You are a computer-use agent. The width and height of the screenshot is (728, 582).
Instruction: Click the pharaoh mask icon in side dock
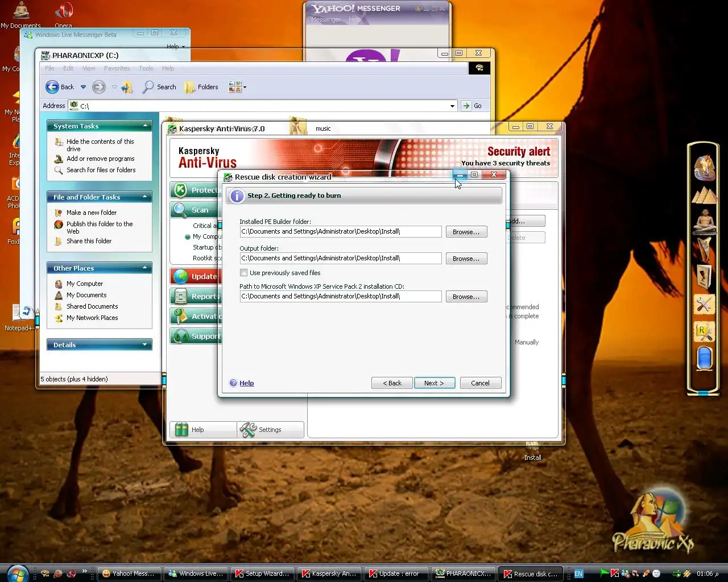click(704, 168)
